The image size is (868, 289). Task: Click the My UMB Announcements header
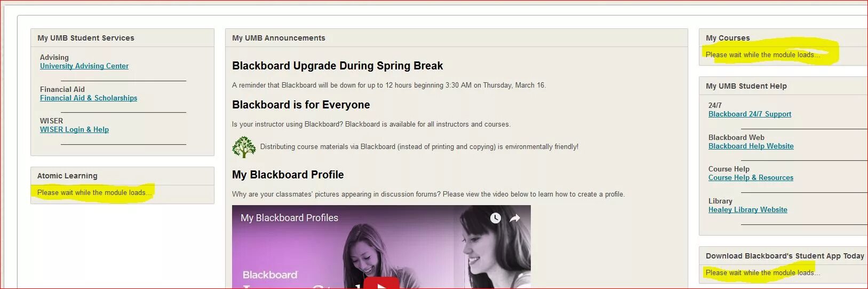(x=278, y=38)
